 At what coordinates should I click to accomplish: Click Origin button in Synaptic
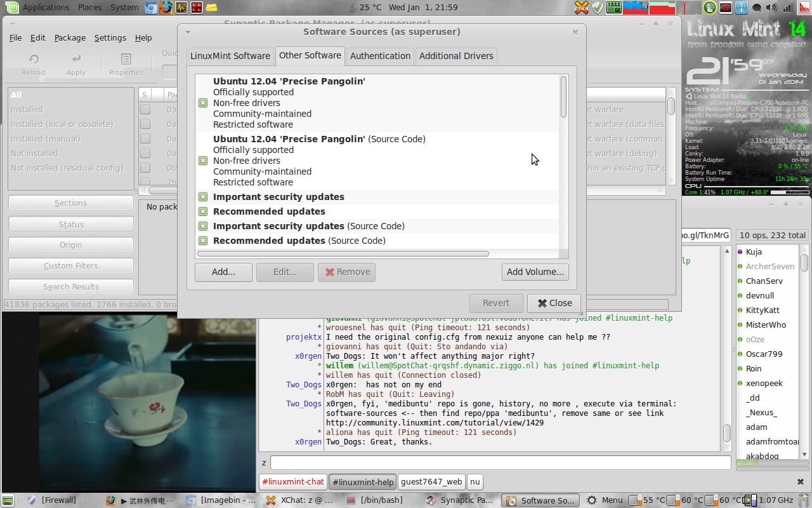click(70, 245)
